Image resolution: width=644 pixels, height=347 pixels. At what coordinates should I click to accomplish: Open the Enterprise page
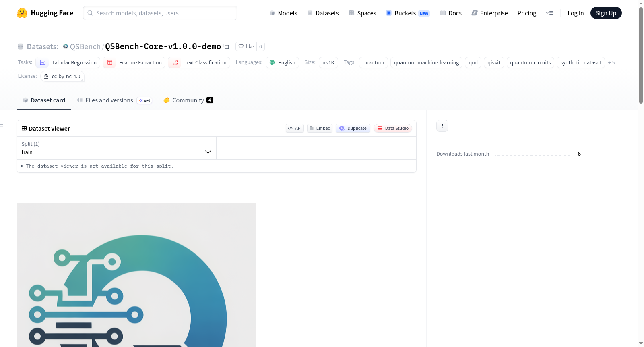pyautogui.click(x=489, y=13)
